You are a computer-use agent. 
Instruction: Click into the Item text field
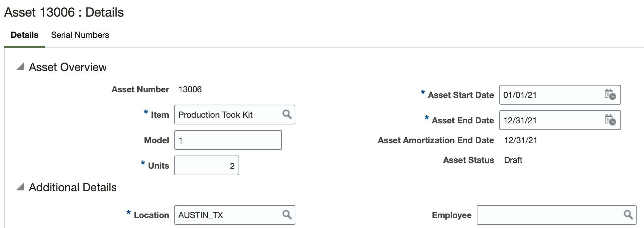pos(228,115)
